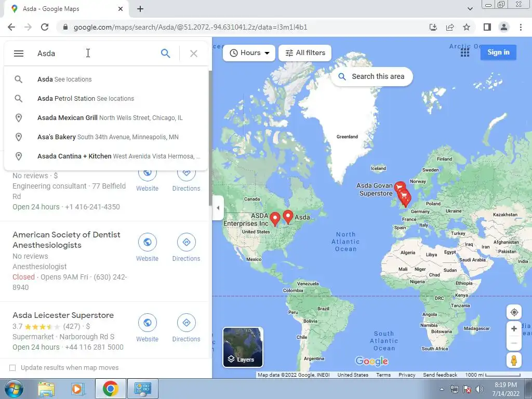
Task: Click the Asda search box text field
Action: 95,54
